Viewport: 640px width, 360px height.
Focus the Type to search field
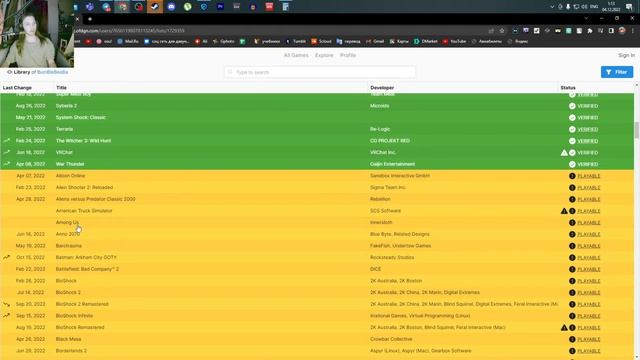click(320, 72)
